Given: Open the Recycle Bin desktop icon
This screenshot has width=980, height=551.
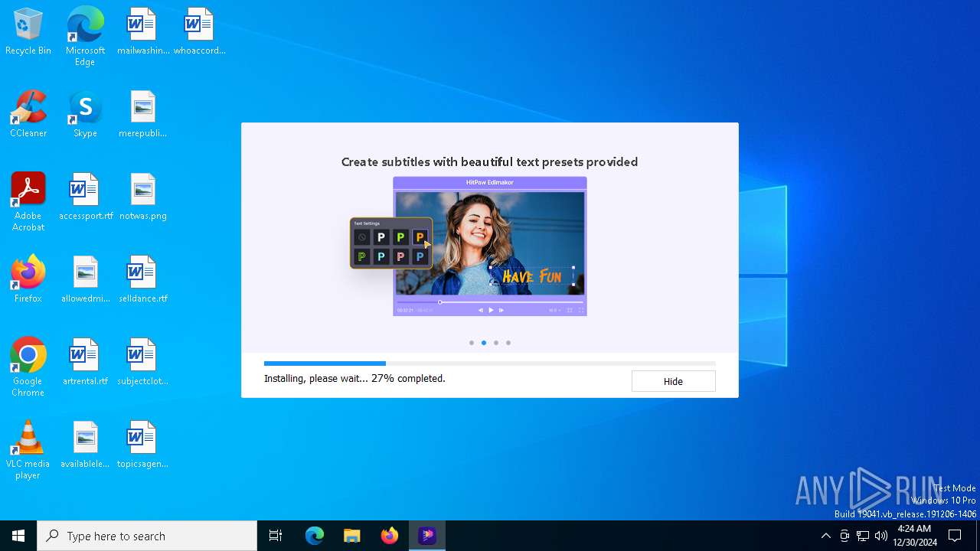Looking at the screenshot, I should [28, 32].
